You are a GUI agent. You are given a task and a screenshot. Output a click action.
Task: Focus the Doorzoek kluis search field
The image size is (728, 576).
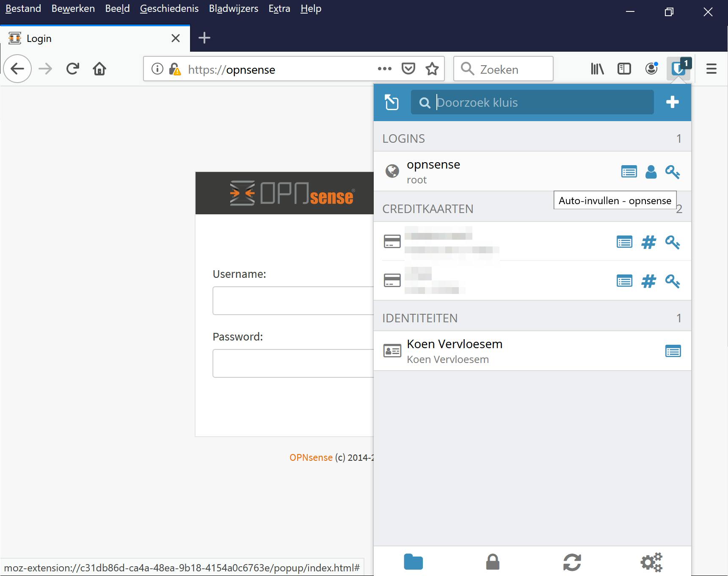pos(532,102)
